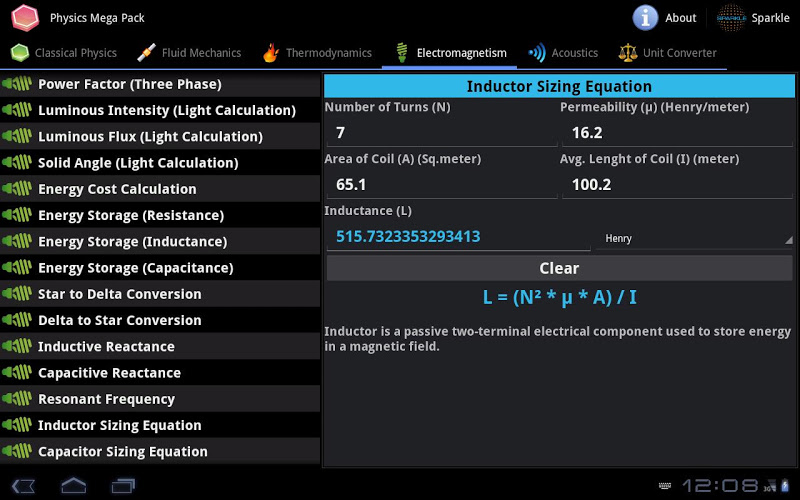Tap the icon beside Star to Delta Conversion
Screen dimensions: 800x500
[17, 293]
